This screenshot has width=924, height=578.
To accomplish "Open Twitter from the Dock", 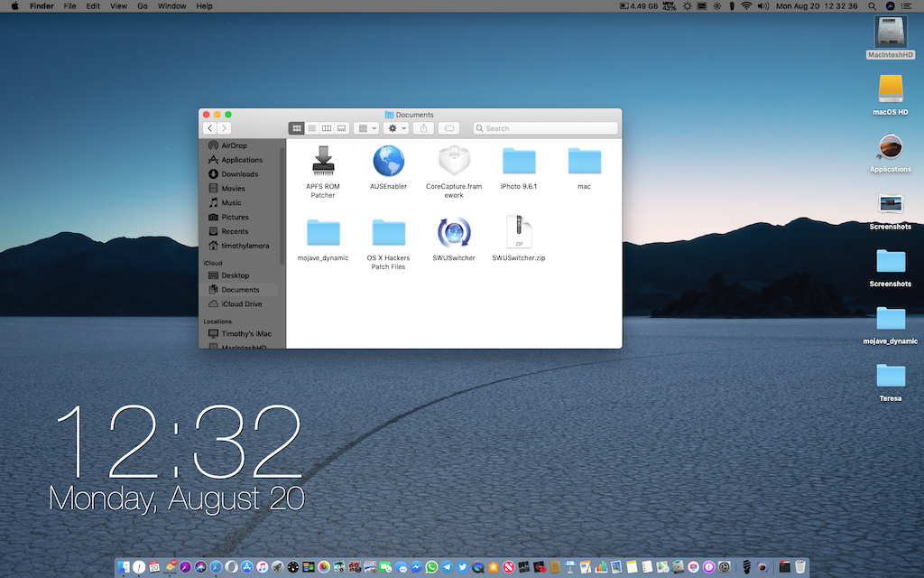I will point(463,567).
